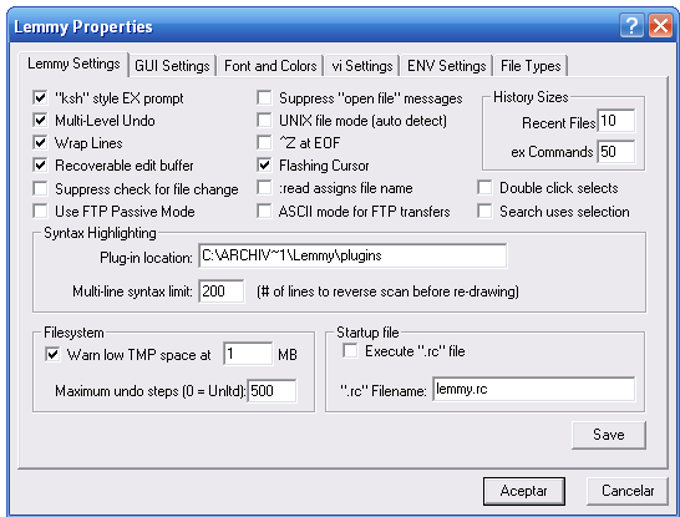Toggle ^Z at EOF checkbox
680x517 pixels.
point(264,143)
